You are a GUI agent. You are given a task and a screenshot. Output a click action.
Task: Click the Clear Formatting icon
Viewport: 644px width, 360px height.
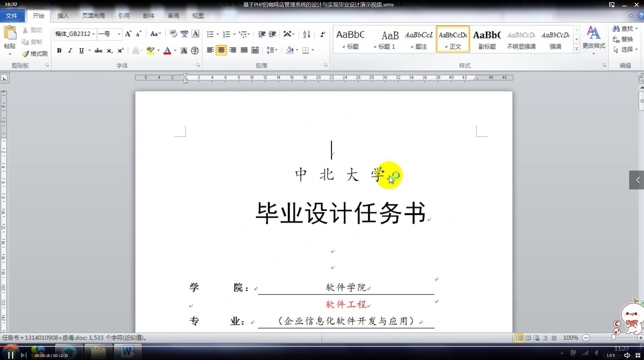coord(173,34)
